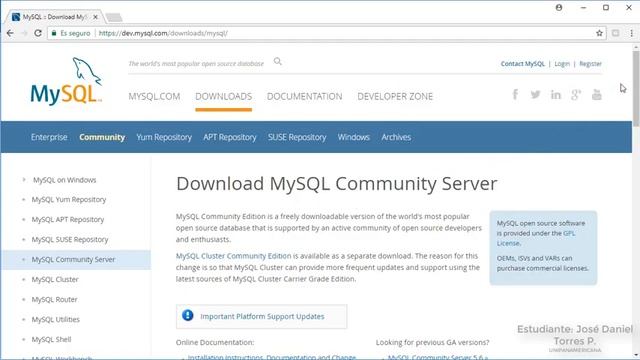This screenshot has width=640, height=360.
Task: Open MySQL on Windows sidebar item
Action: click(65, 180)
